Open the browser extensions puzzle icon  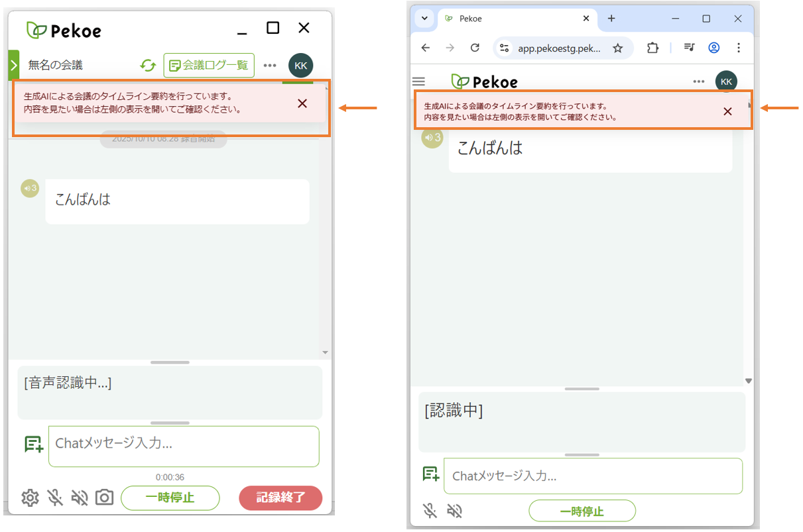click(652, 48)
